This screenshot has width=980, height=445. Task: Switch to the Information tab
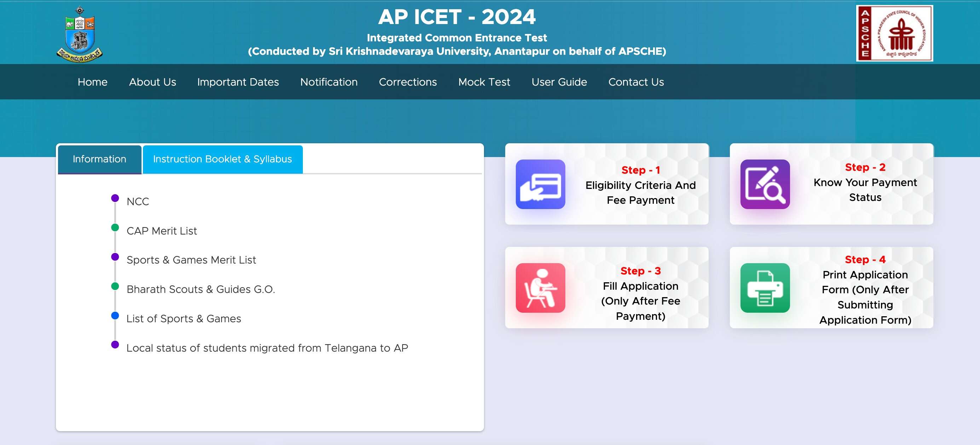click(99, 159)
